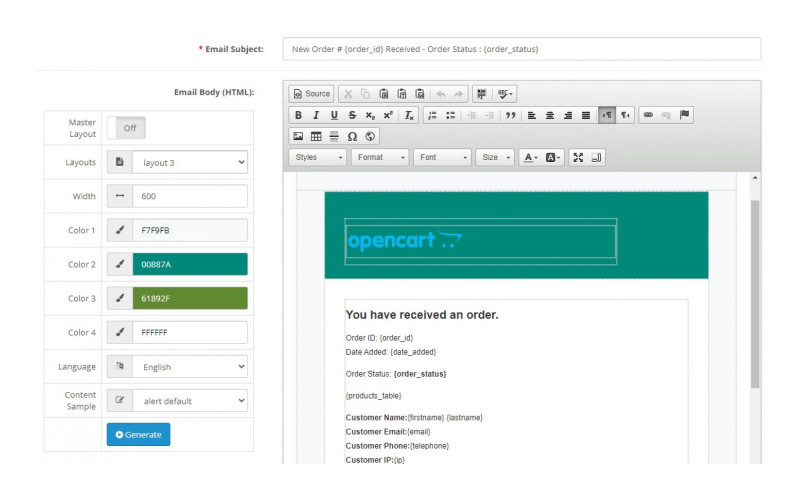800x500 pixels.
Task: Click the Cut scissors icon
Action: tap(348, 94)
